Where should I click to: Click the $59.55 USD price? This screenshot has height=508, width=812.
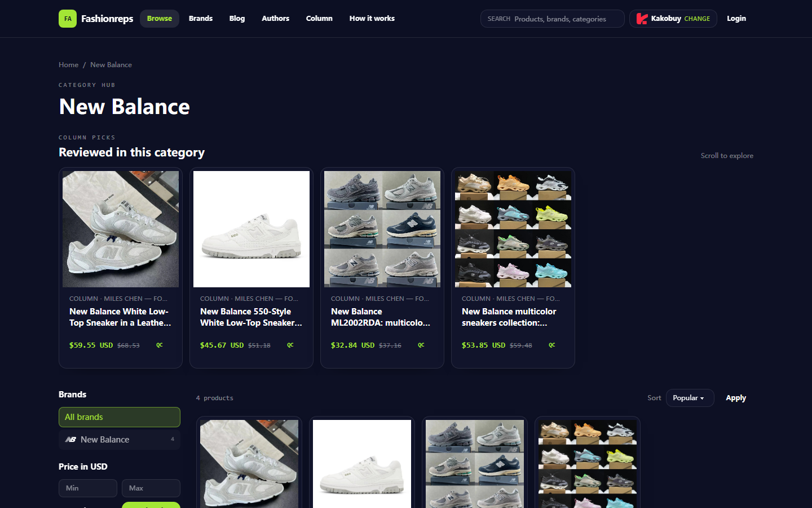(91, 345)
